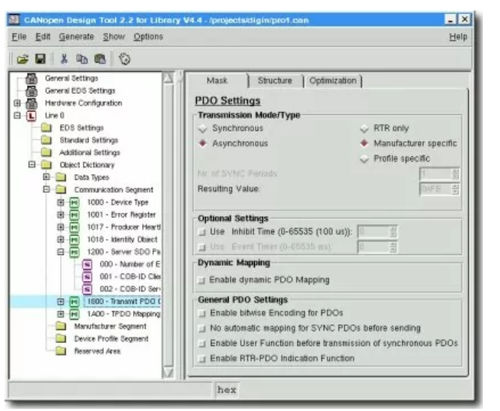Image resolution: width=500 pixels, height=411 pixels.
Task: Click the Reserved Area folder icon
Action: click(x=61, y=351)
